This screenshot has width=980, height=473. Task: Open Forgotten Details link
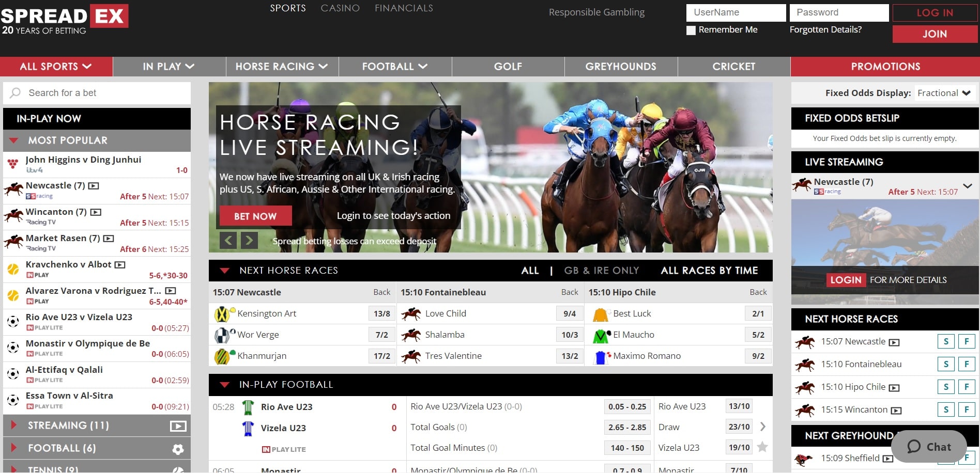(x=825, y=29)
